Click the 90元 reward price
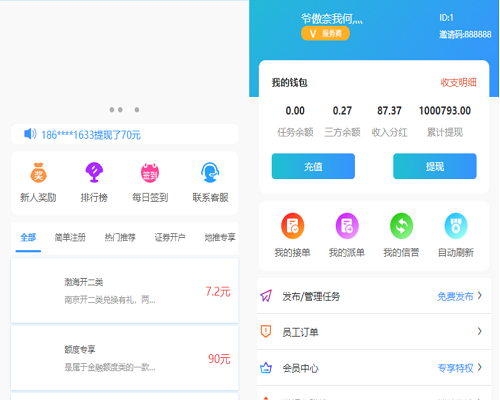 pos(219,359)
